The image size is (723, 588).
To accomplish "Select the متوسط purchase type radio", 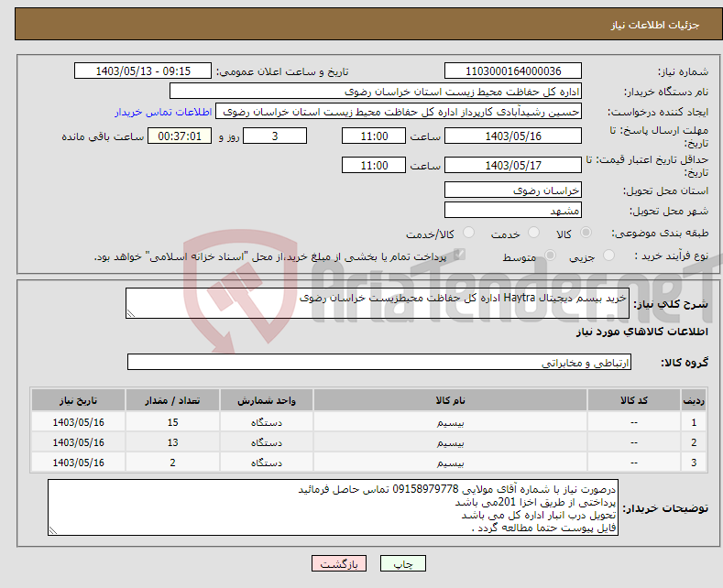I will pos(550,256).
